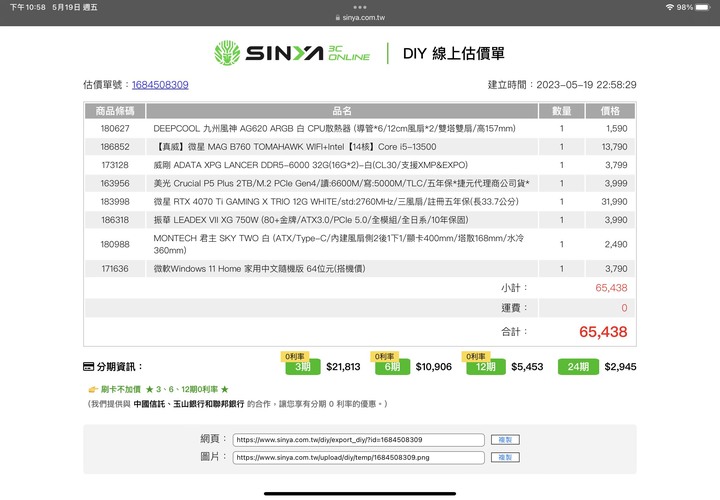Click the large red 合計 total 65,438
Viewport: 720px width, 500px height.
point(603,331)
